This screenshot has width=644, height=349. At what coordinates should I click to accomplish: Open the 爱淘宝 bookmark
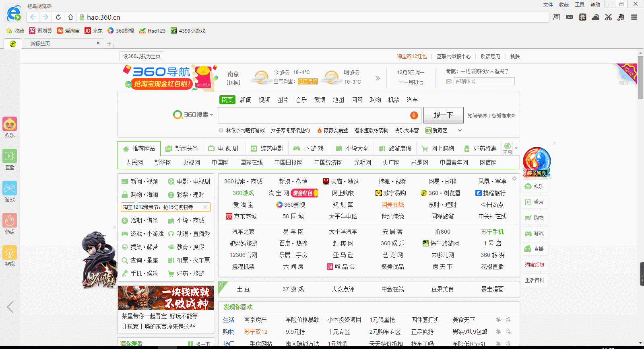pos(68,31)
